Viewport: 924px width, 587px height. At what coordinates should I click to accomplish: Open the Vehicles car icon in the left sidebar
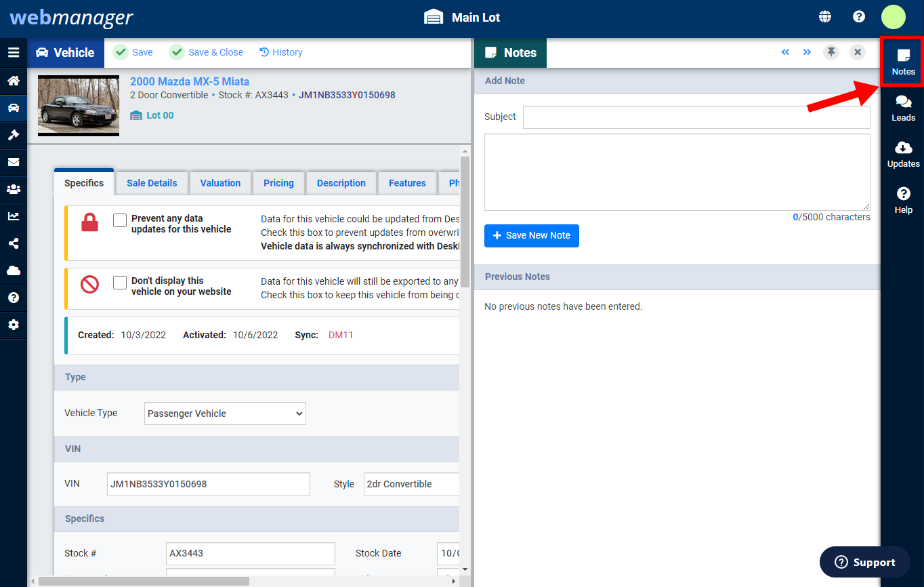tap(14, 108)
